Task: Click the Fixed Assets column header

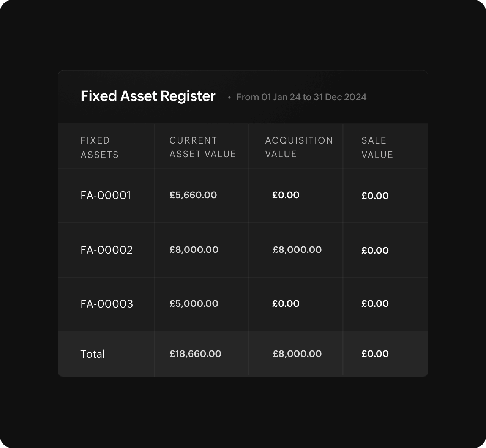Action: click(x=99, y=147)
